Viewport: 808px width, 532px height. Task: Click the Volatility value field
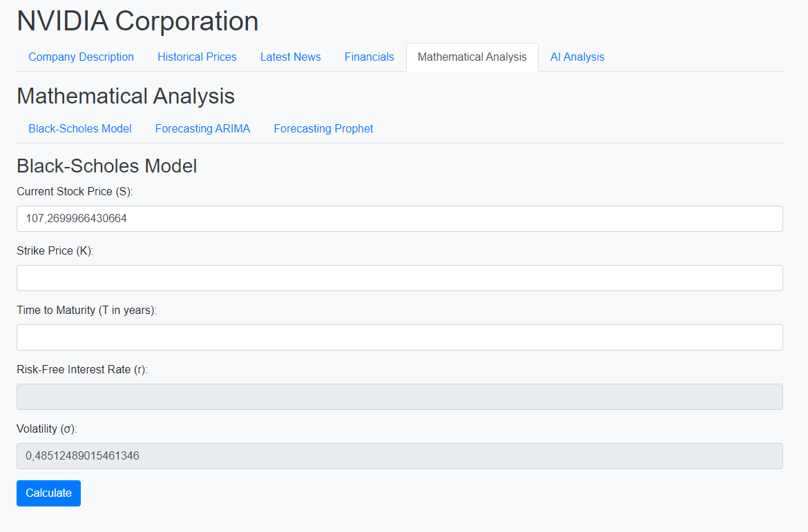[x=399, y=456]
